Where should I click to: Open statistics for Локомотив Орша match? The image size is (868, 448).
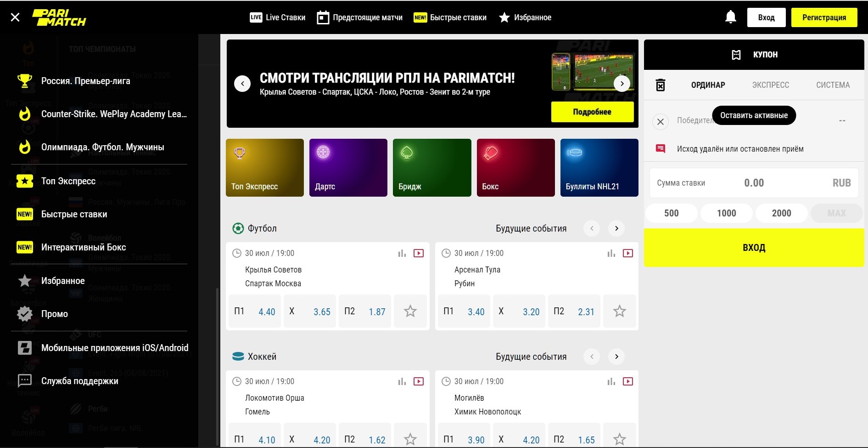click(402, 381)
